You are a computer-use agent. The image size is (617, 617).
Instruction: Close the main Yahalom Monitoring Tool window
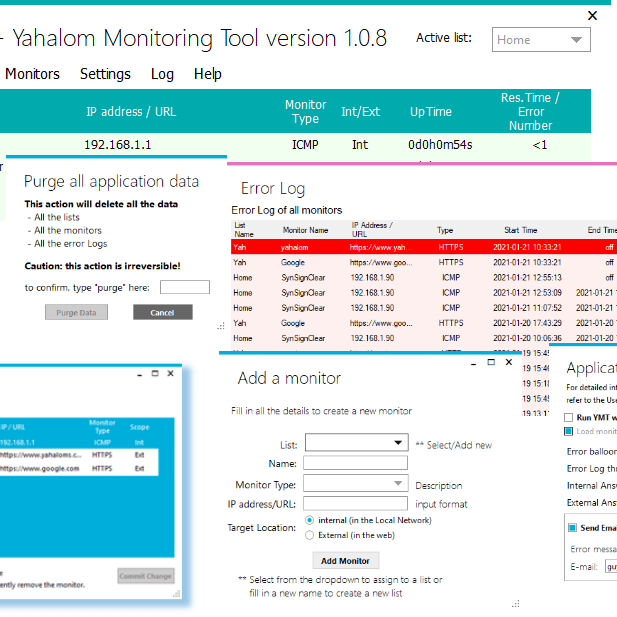click(x=593, y=16)
